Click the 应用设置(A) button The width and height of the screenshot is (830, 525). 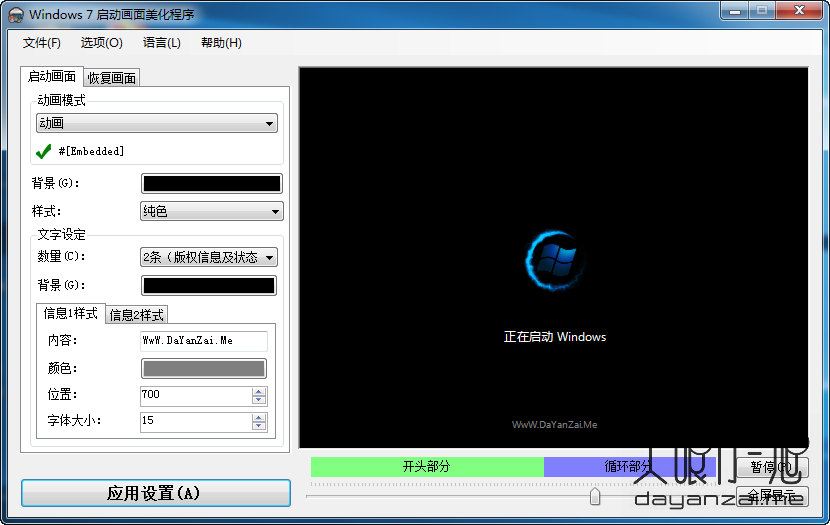(x=156, y=493)
